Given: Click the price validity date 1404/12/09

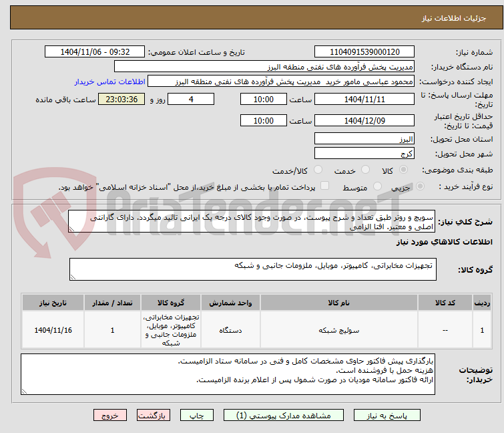Looking at the screenshot, I should 364,120.
